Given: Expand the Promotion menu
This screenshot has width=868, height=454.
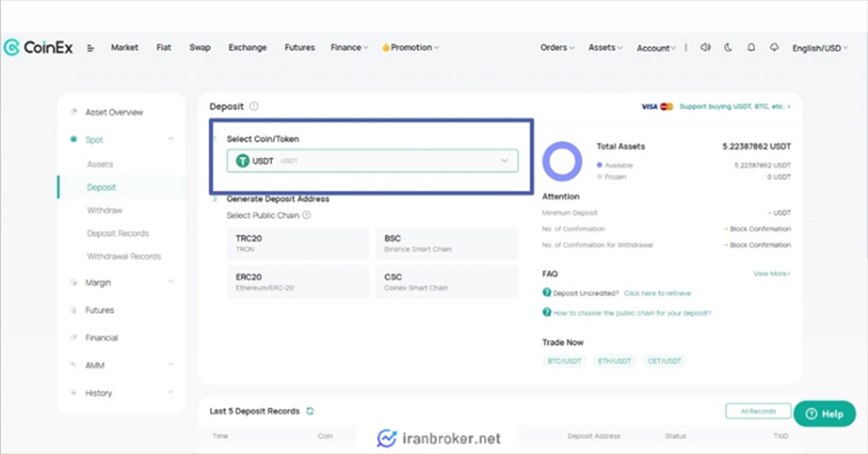Looking at the screenshot, I should coord(411,47).
